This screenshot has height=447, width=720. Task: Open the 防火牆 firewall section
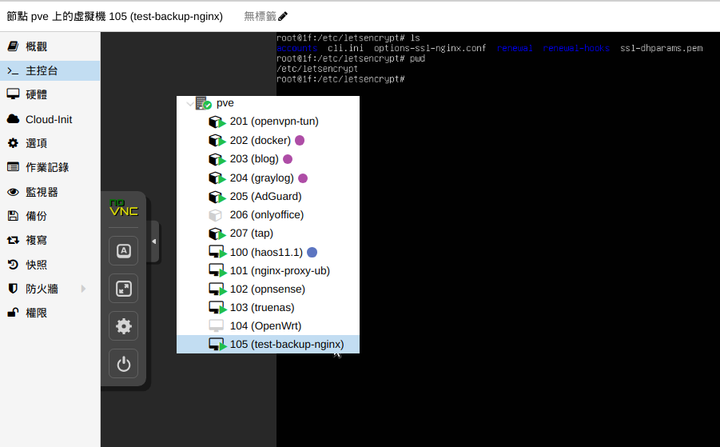pos(50,289)
